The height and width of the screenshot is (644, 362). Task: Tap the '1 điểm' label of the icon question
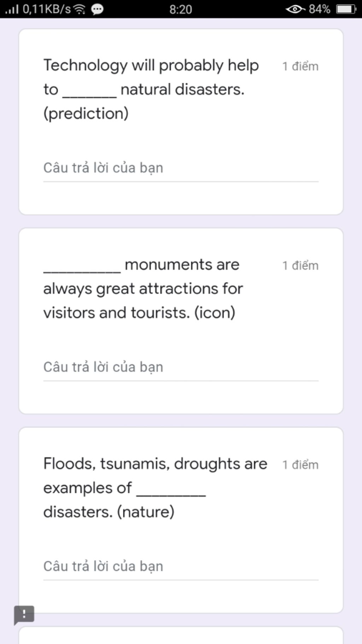[300, 265]
